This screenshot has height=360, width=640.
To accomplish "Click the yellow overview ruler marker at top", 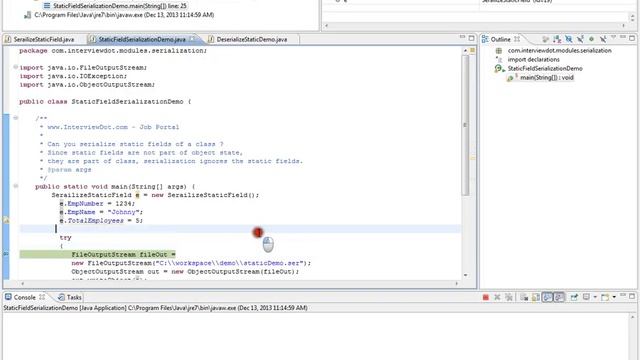I will [x=472, y=50].
